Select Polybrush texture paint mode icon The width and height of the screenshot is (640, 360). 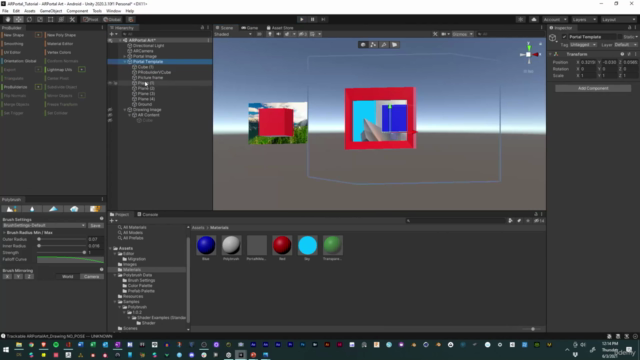[95, 209]
